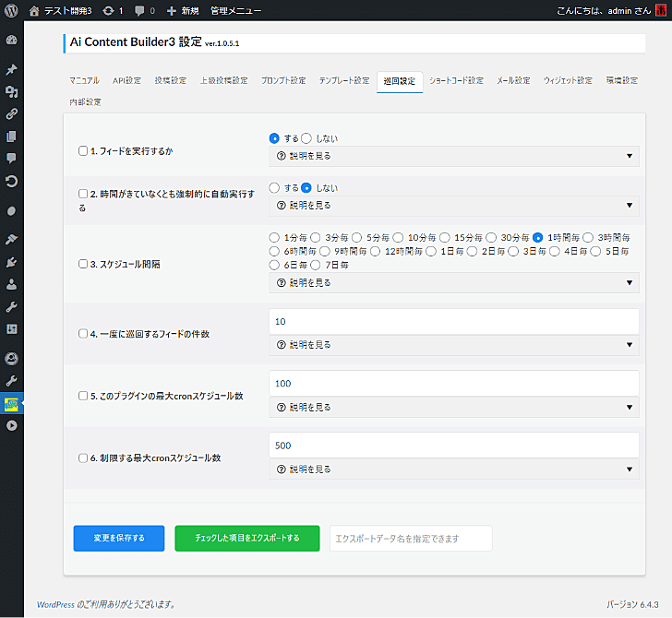Check box for 5. このプラグインの最大cronスケジュール数
This screenshot has height=618, width=672.
point(83,396)
